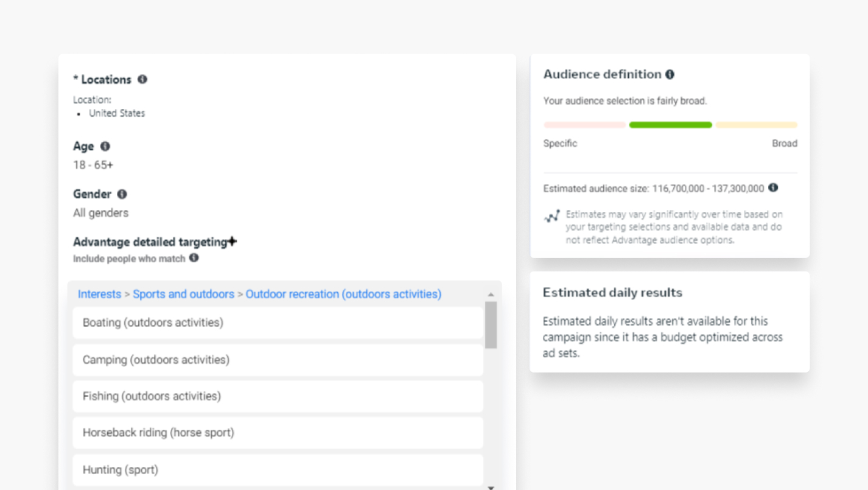Click the Advantage plus icon after detailed targeting
Image resolution: width=868 pixels, height=490 pixels.
pyautogui.click(x=232, y=242)
